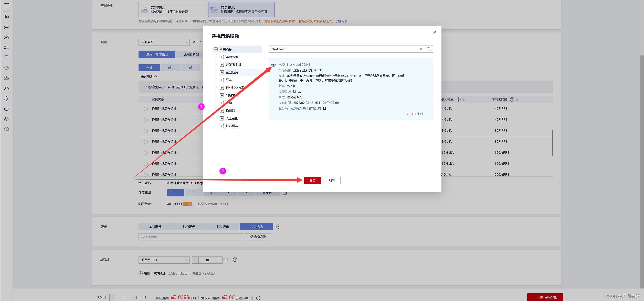Screen dimensions: 644x301
Task: Select the first 通用计算增强型c6 row radio
Action: pyautogui.click(x=146, y=109)
